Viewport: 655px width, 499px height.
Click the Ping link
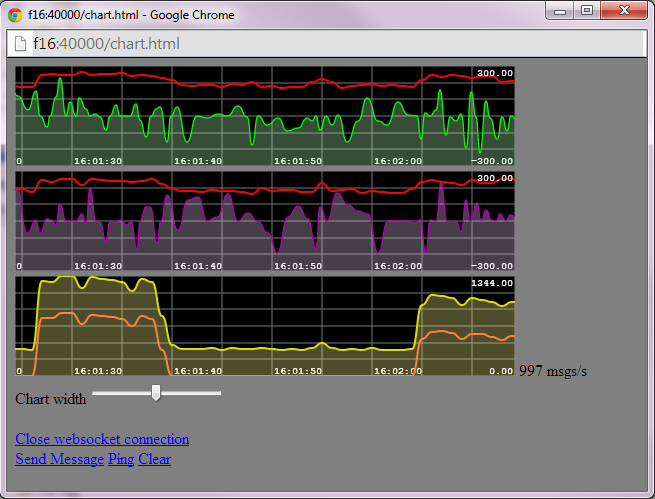[x=121, y=459]
